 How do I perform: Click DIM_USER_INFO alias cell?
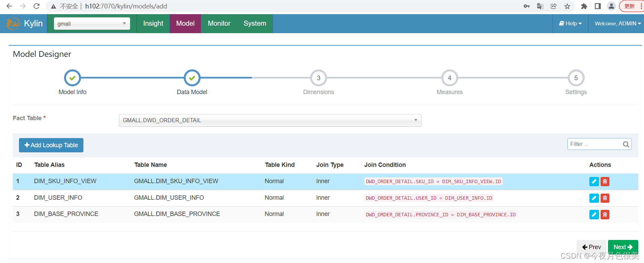[x=58, y=198]
